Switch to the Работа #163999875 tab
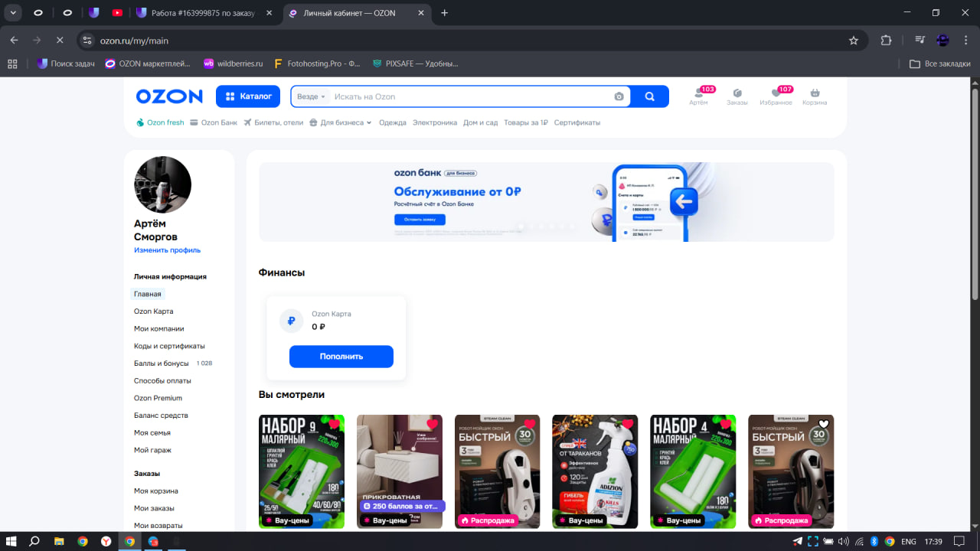The width and height of the screenshot is (980, 551). (205, 13)
